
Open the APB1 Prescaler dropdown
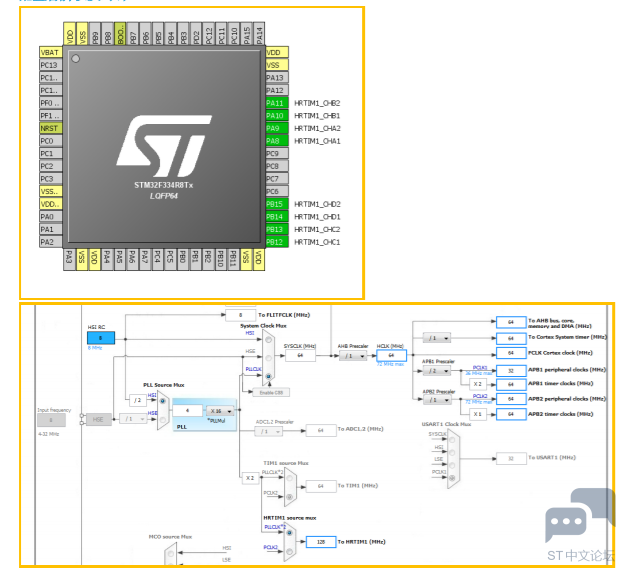tap(437, 371)
